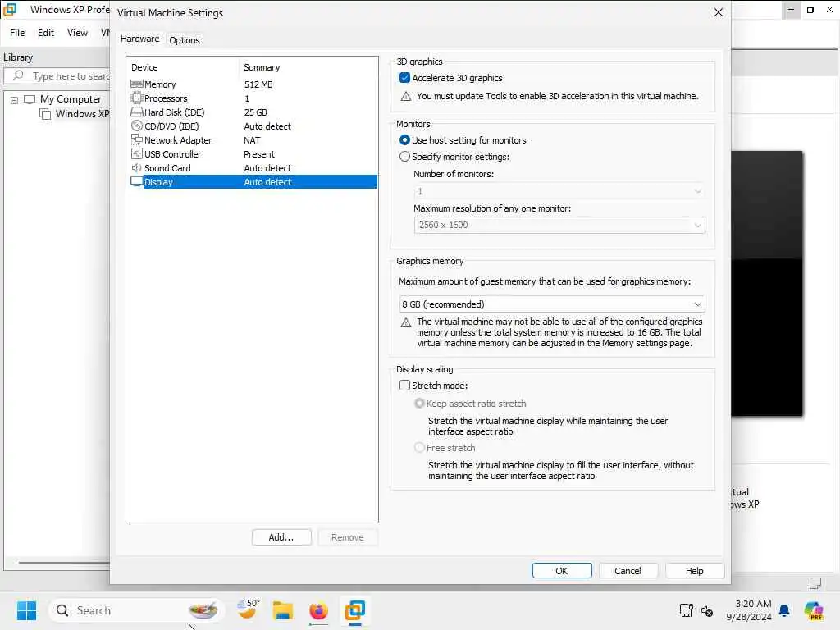
Task: Open Firefox from the taskbar
Action: pyautogui.click(x=318, y=610)
